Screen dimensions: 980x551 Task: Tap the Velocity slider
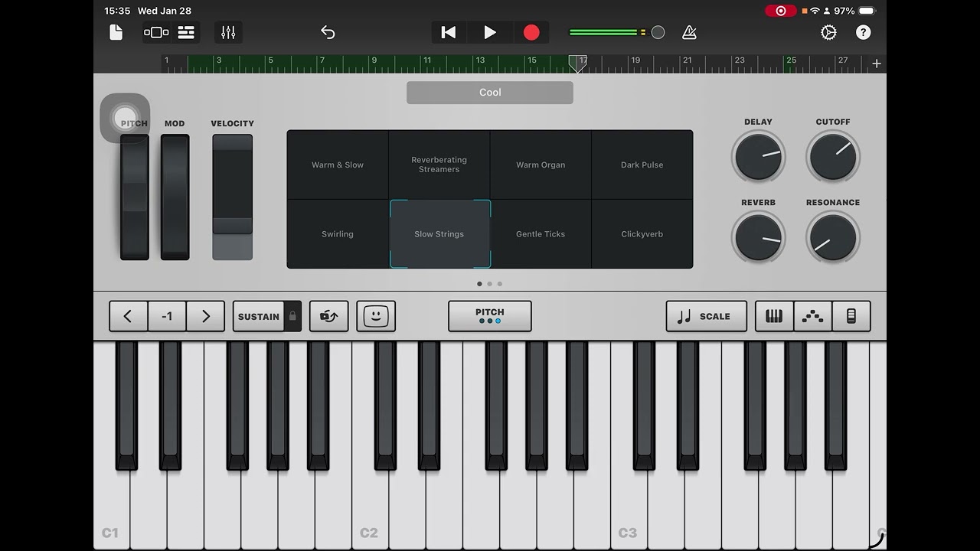pyautogui.click(x=232, y=197)
